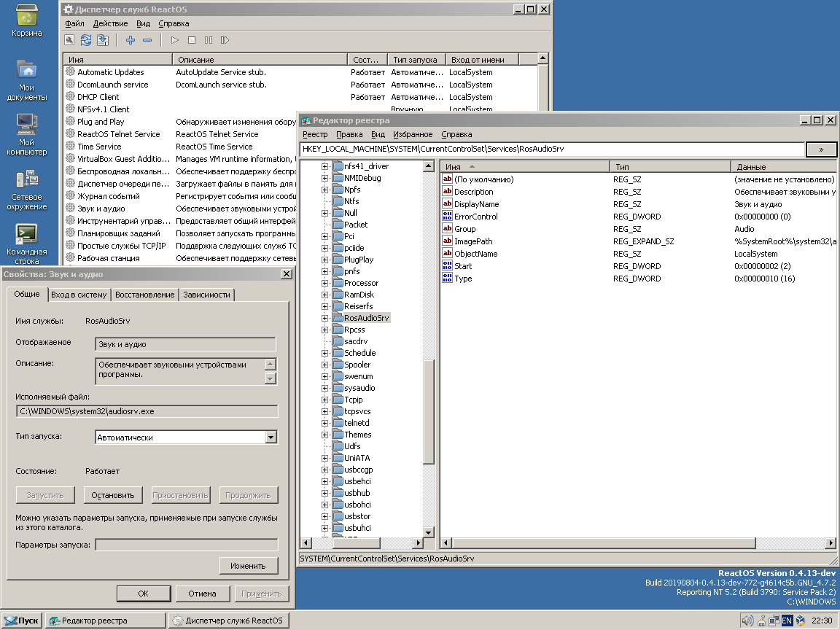Click the gear icon beside Time Service
This screenshot has width=840, height=630.
point(70,147)
